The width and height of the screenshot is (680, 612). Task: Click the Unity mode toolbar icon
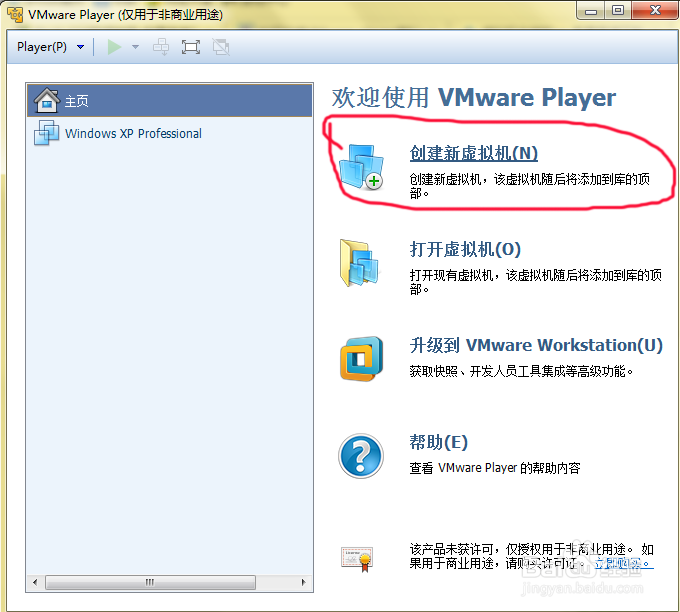(221, 47)
